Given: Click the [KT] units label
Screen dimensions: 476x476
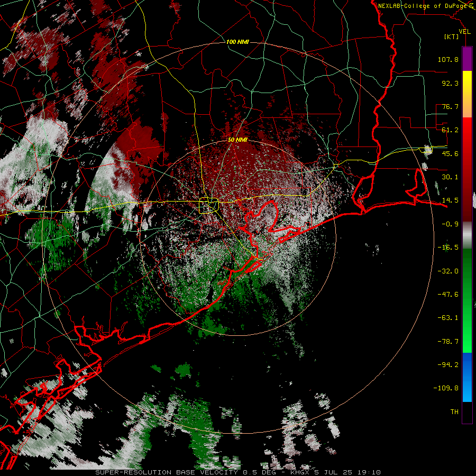Looking at the screenshot, I should point(452,36).
